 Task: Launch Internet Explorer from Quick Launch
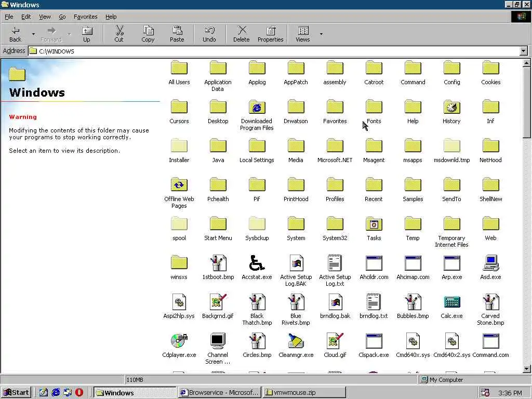pyautogui.click(x=56, y=393)
